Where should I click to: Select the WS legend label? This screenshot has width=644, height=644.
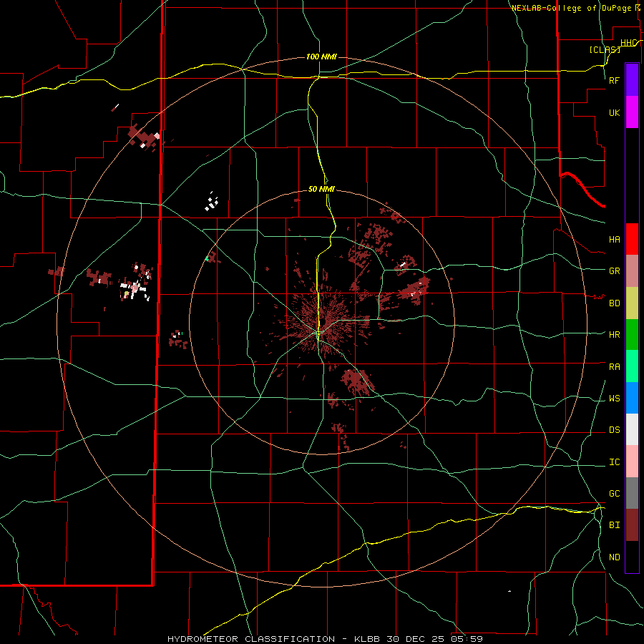tap(614, 399)
